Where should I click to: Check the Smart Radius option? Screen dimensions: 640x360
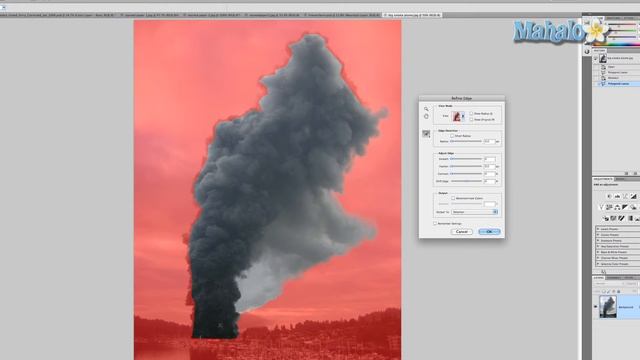tap(452, 136)
